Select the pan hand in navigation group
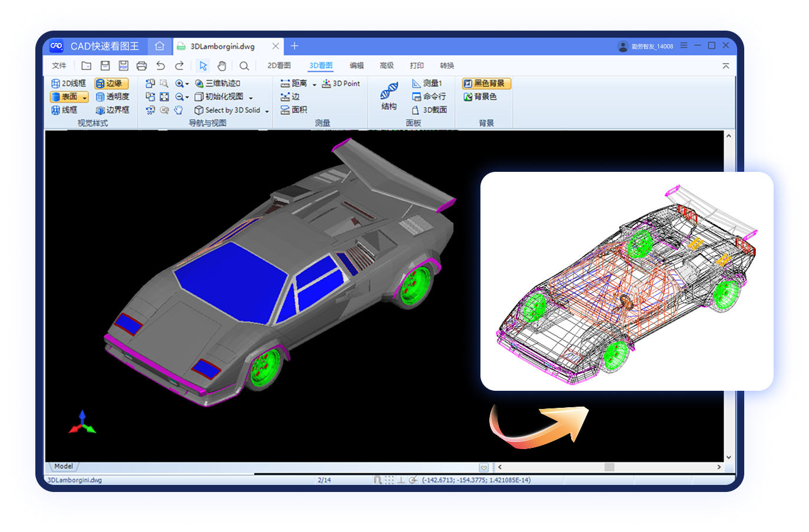Screen dimensions: 809x532 [x=178, y=110]
